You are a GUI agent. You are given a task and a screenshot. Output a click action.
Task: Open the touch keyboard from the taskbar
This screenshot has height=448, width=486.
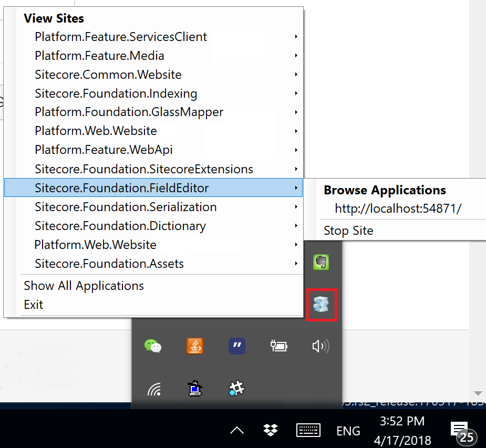click(308, 431)
